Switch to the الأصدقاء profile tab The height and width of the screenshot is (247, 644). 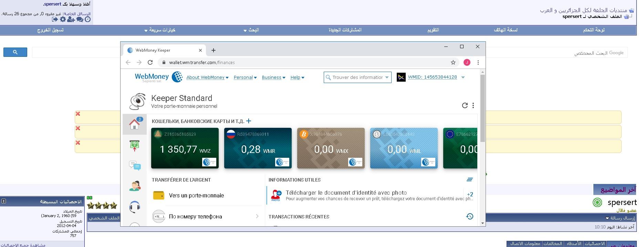coord(574,244)
